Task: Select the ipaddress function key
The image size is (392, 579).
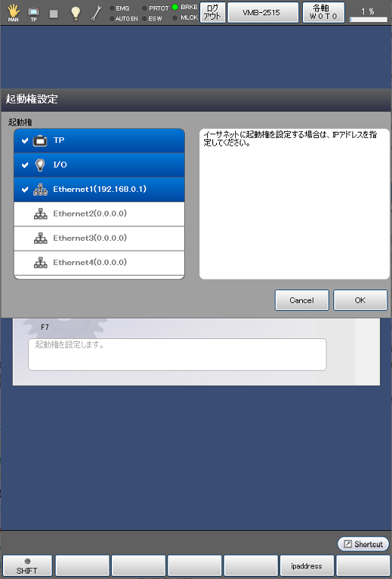Action: [x=307, y=566]
